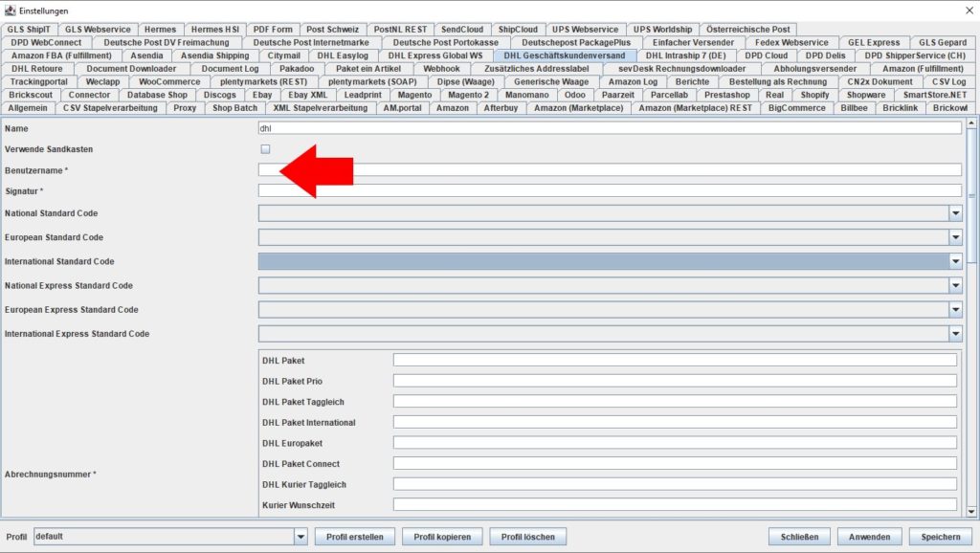This screenshot has height=553, width=980.
Task: Open the Shopify tab
Action: pos(814,95)
